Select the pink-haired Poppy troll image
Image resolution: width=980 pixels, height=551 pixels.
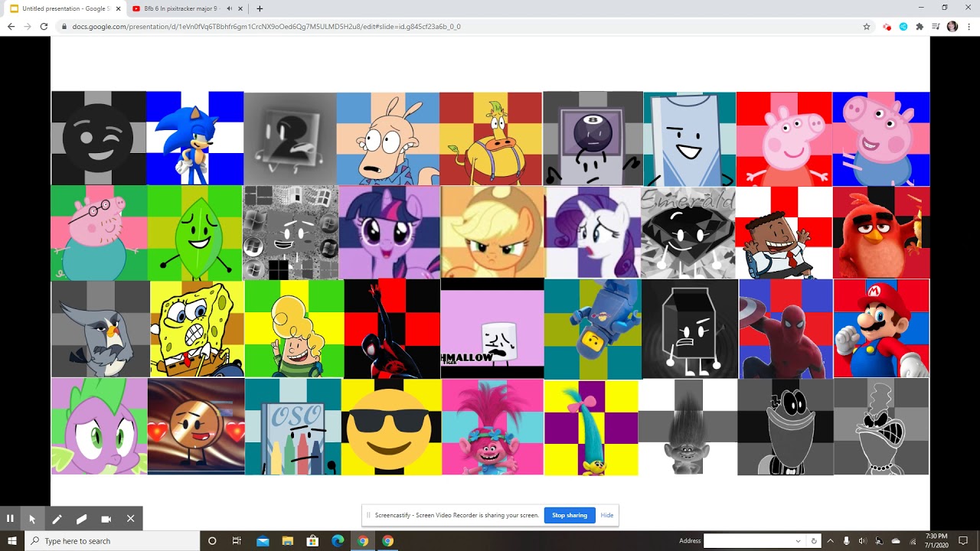492,427
